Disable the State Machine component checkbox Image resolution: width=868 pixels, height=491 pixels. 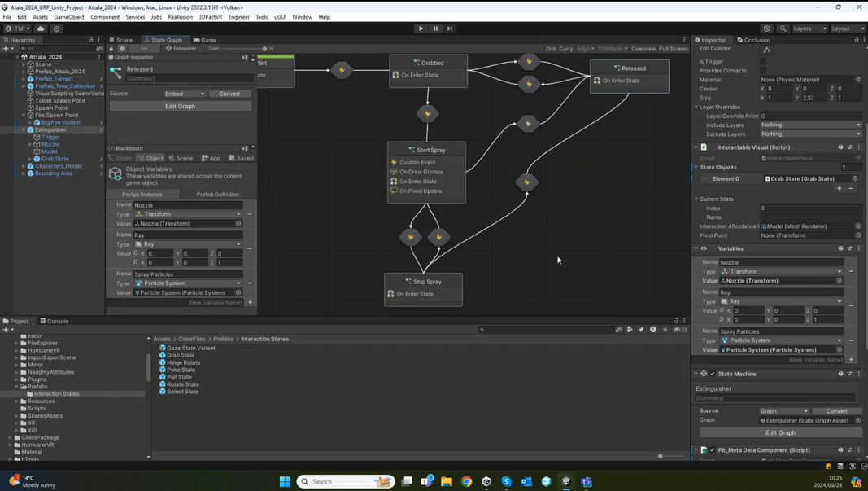(x=713, y=374)
